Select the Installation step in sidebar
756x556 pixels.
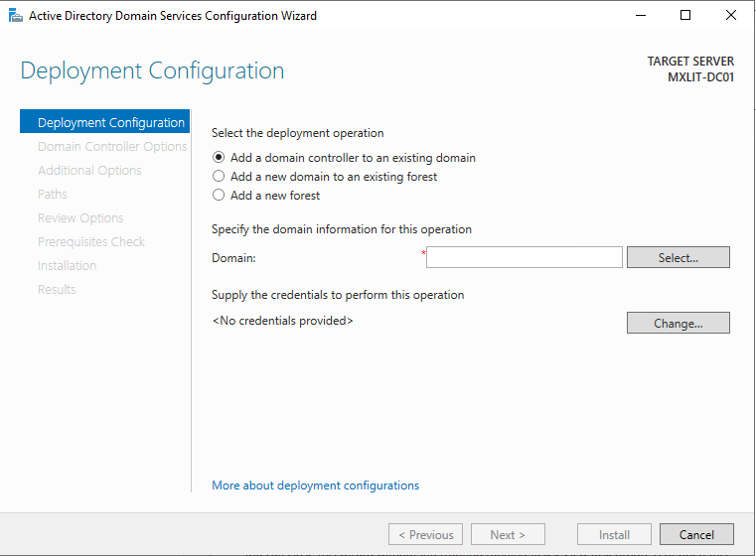pos(67,266)
